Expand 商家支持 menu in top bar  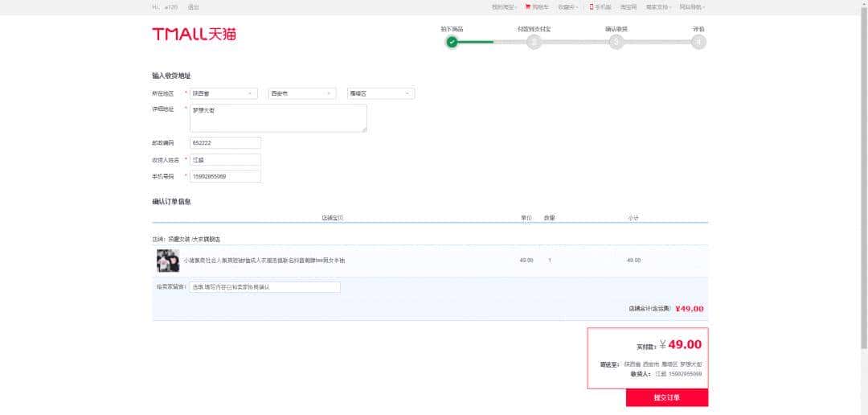click(x=659, y=7)
